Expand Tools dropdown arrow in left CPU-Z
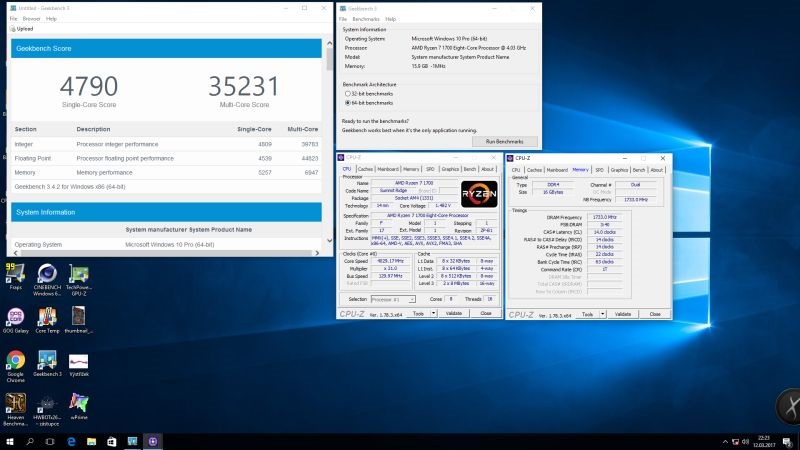 (x=434, y=313)
